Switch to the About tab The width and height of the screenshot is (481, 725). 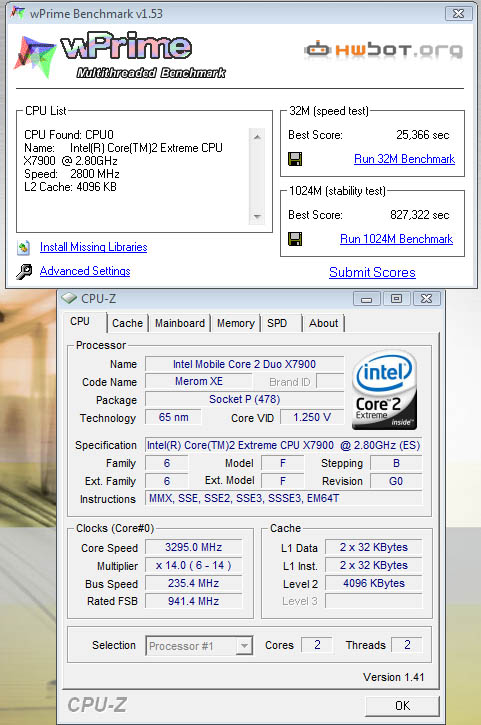click(x=324, y=323)
